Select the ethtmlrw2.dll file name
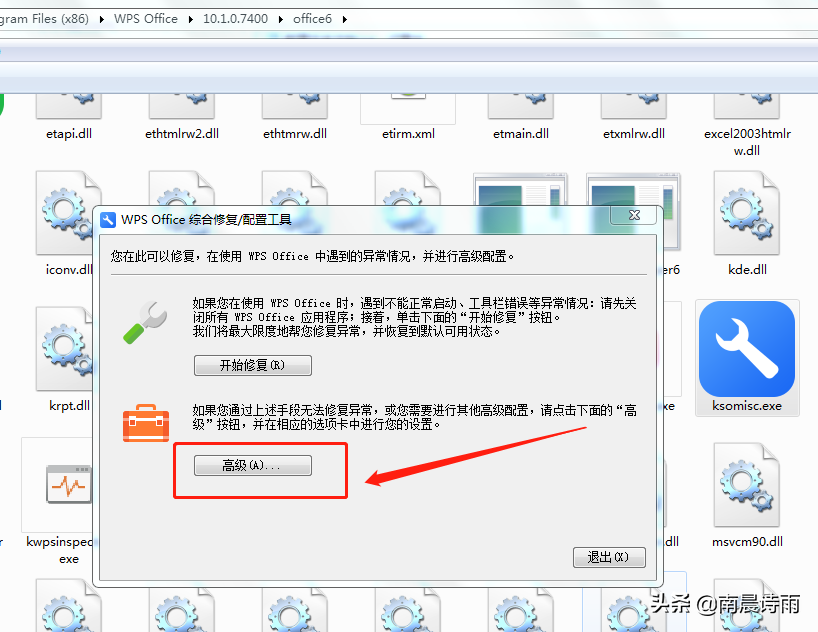 182,134
